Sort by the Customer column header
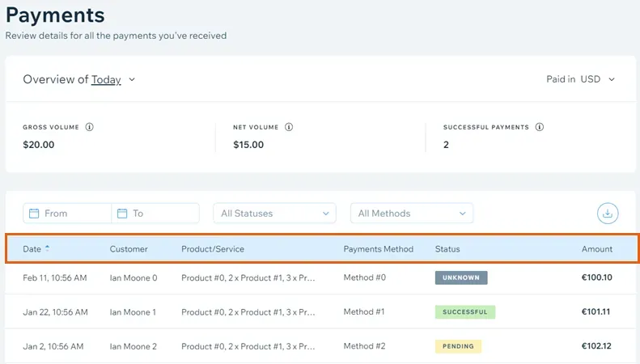 click(x=129, y=249)
